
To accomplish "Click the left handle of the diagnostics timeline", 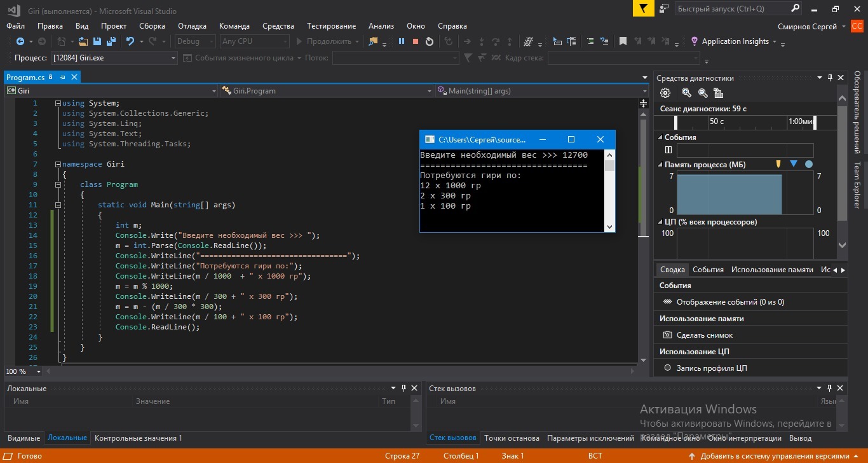I will [676, 122].
